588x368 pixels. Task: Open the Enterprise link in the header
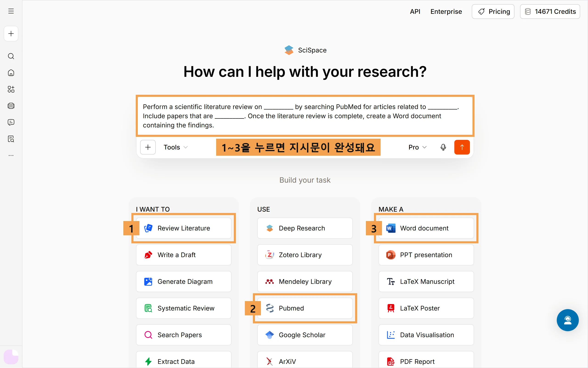pyautogui.click(x=446, y=11)
